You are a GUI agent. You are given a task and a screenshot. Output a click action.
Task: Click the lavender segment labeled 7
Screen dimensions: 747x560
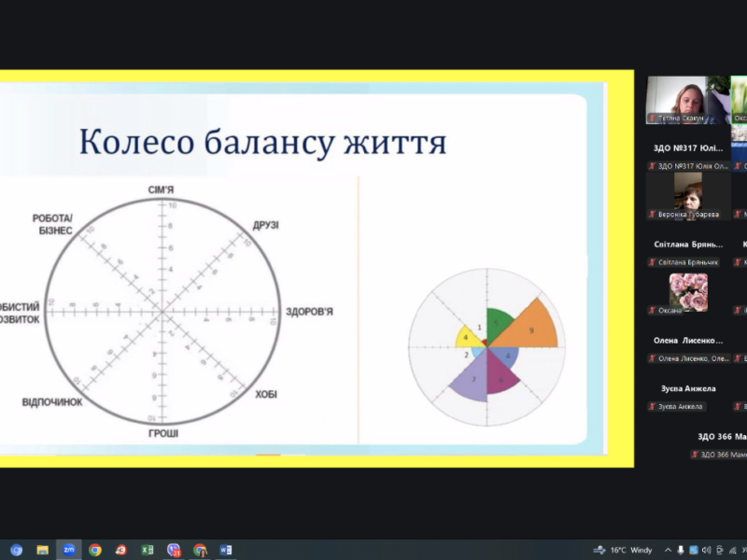click(472, 380)
